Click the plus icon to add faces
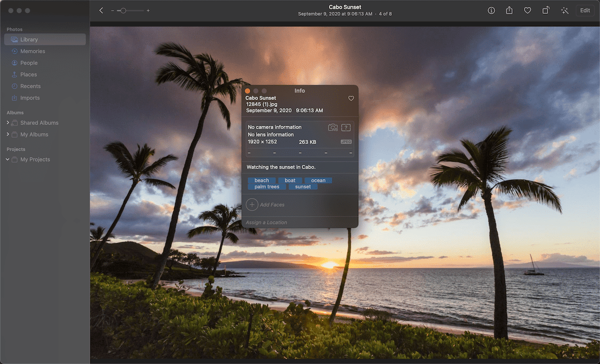 (x=252, y=205)
